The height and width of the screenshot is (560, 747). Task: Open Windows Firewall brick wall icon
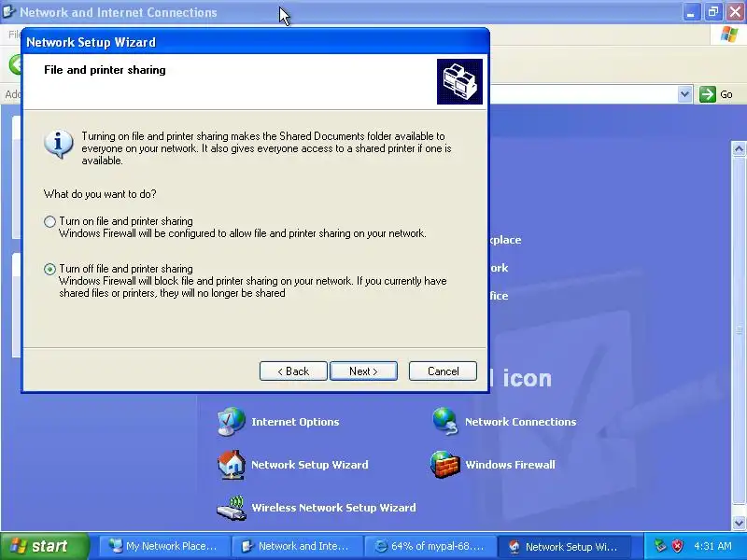(445, 464)
